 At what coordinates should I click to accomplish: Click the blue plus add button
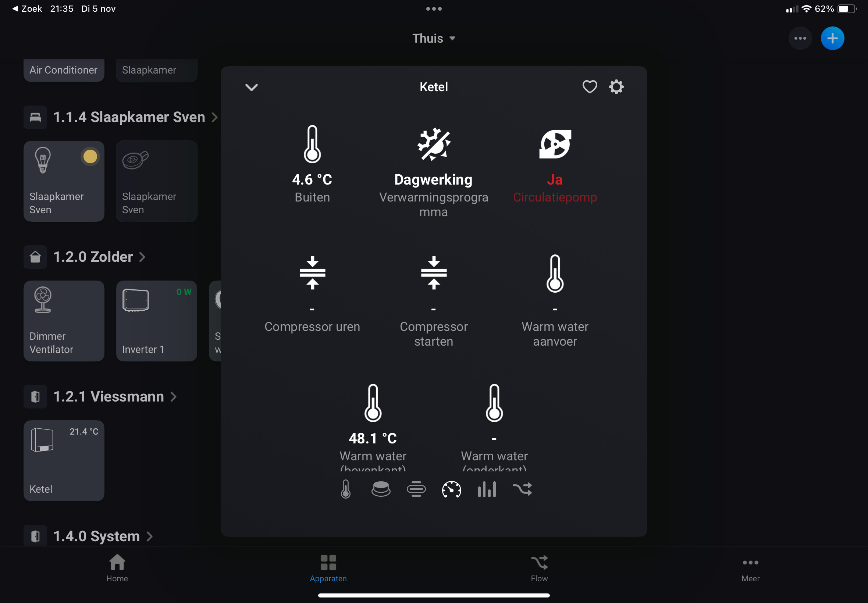click(832, 38)
